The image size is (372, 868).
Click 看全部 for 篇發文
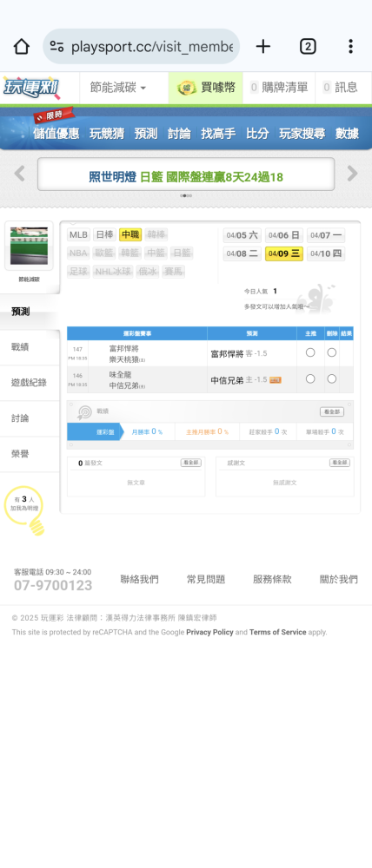(x=190, y=463)
